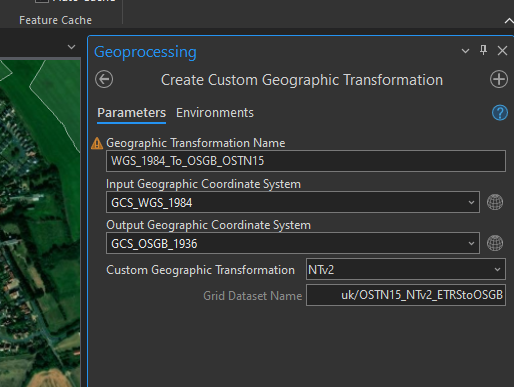514x387 pixels.
Task: Pin the Geoprocessing pane with the auto-hide icon
Action: pos(483,50)
